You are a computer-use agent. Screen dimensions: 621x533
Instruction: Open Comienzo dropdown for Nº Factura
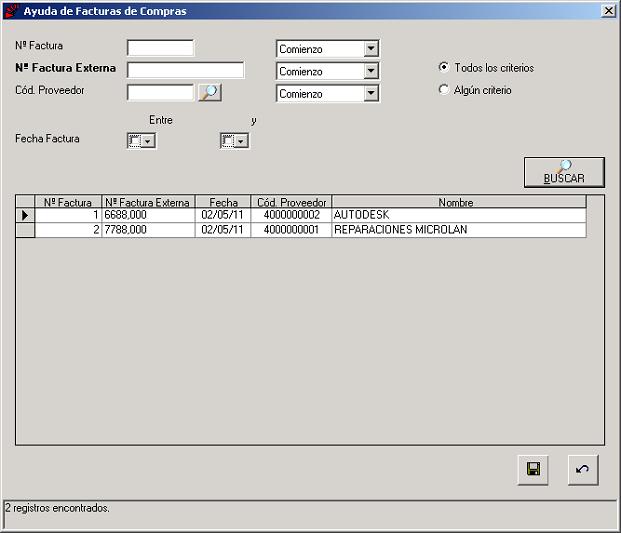pyautogui.click(x=371, y=49)
